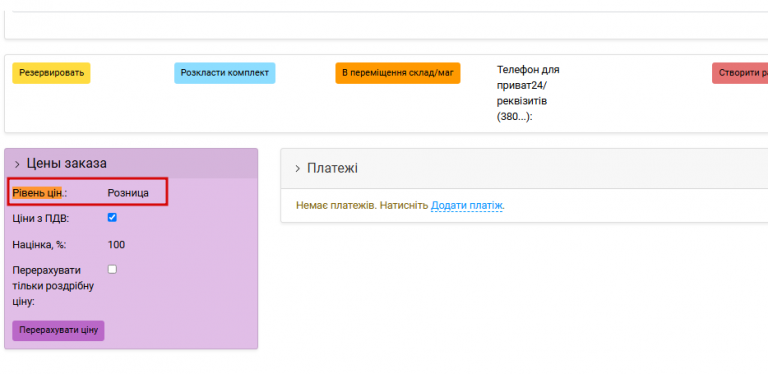768x374 pixels.
Task: Click the Платежі panel title
Action: coord(332,168)
